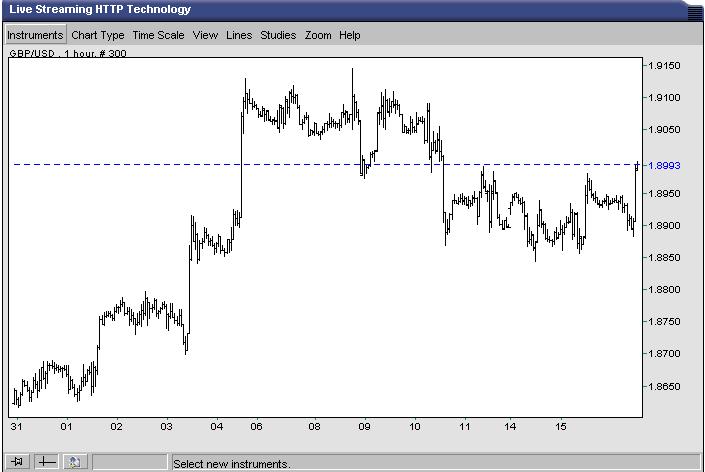Open the Chart Type menu
The image size is (705, 472).
(98, 35)
